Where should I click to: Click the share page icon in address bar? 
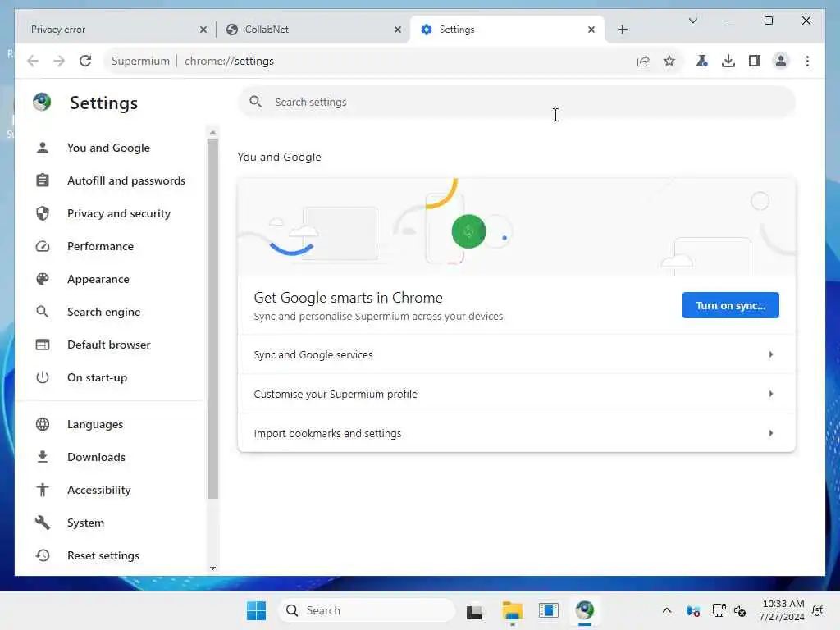(643, 61)
